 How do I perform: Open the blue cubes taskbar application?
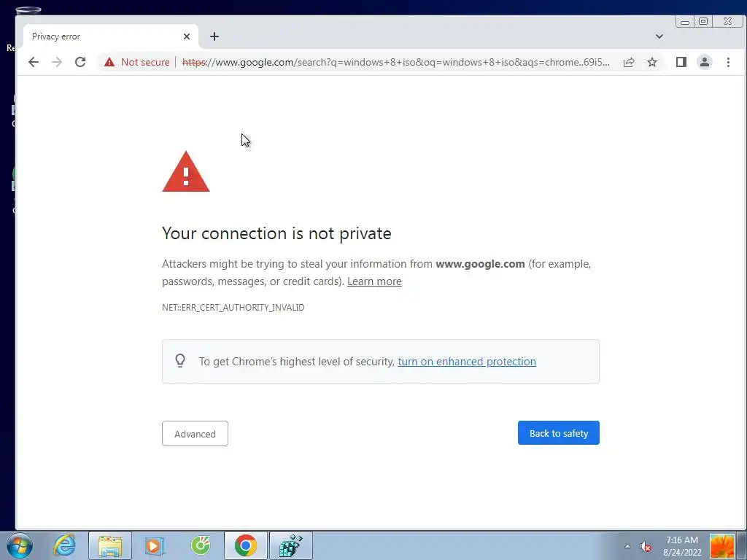pos(290,545)
